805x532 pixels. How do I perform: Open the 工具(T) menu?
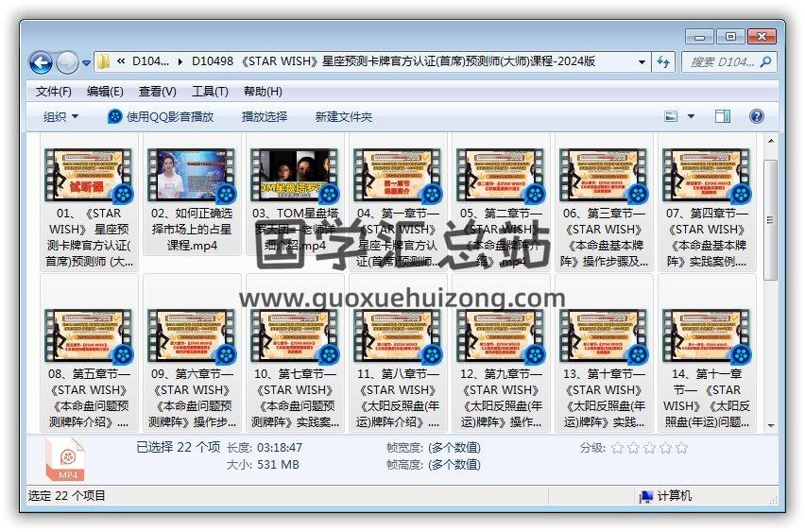pyautogui.click(x=210, y=92)
